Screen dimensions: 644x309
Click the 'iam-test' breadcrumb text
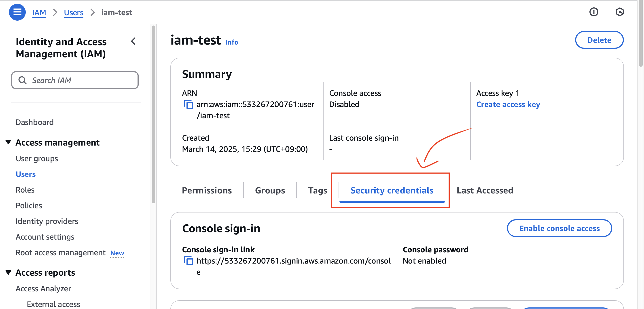click(117, 12)
